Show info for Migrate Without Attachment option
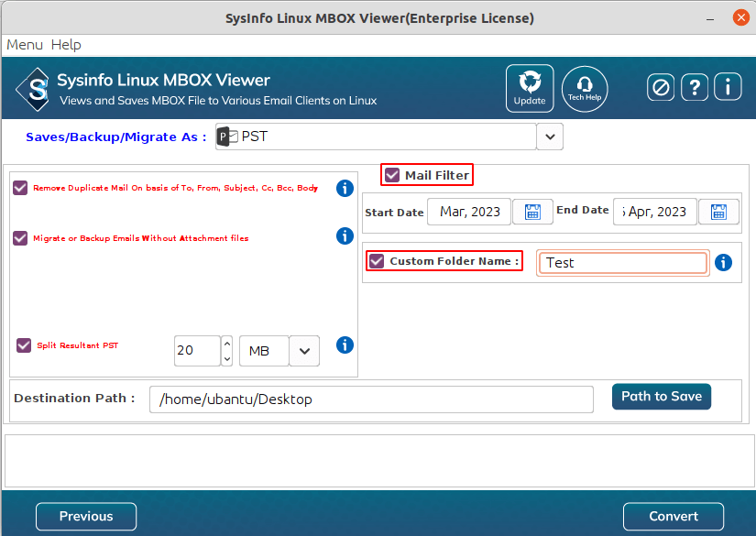The image size is (756, 536). coord(345,235)
